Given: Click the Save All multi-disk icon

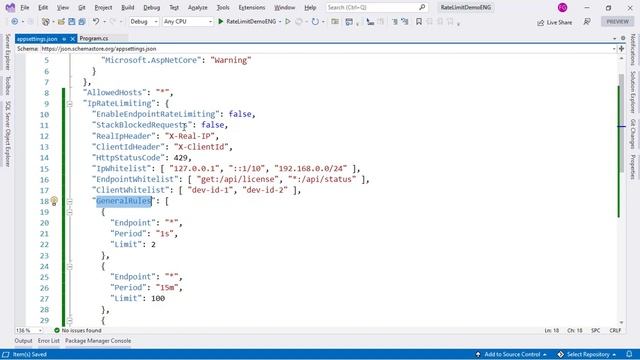Looking at the screenshot, I should tap(82, 22).
